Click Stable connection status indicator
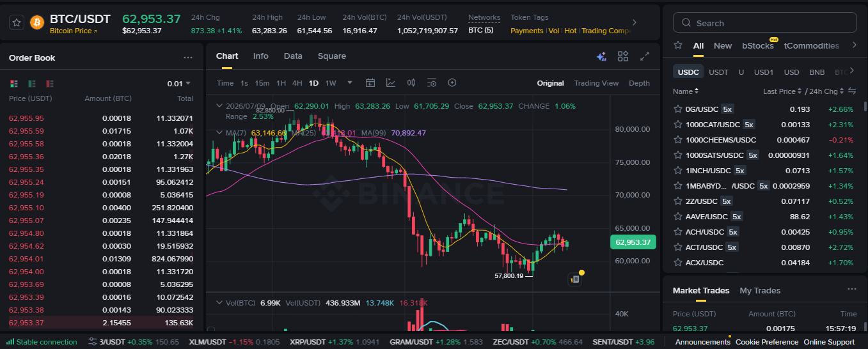The width and height of the screenshot is (868, 349). (42, 342)
